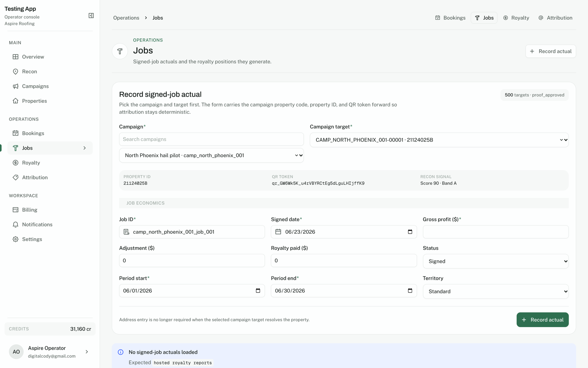The height and width of the screenshot is (368, 588).
Task: Open Settings gear icon in sidebar
Action: pyautogui.click(x=15, y=239)
